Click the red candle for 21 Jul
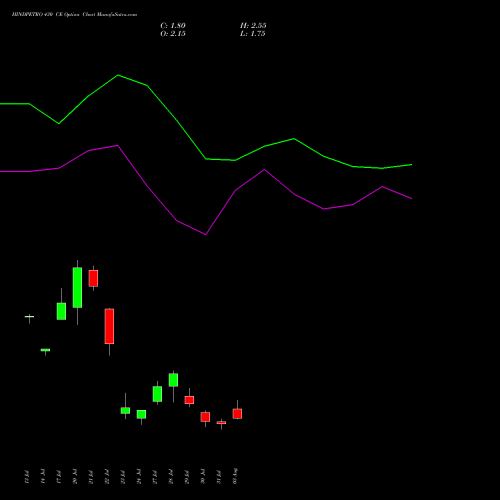 click(93, 278)
